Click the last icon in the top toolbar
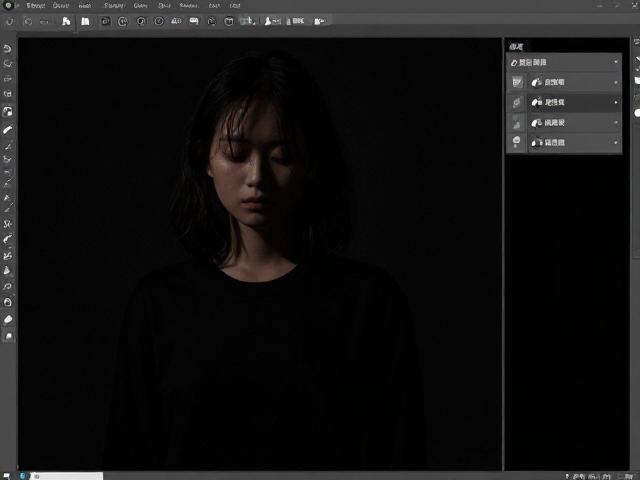Screen dimensions: 640x480 pyautogui.click(x=319, y=21)
